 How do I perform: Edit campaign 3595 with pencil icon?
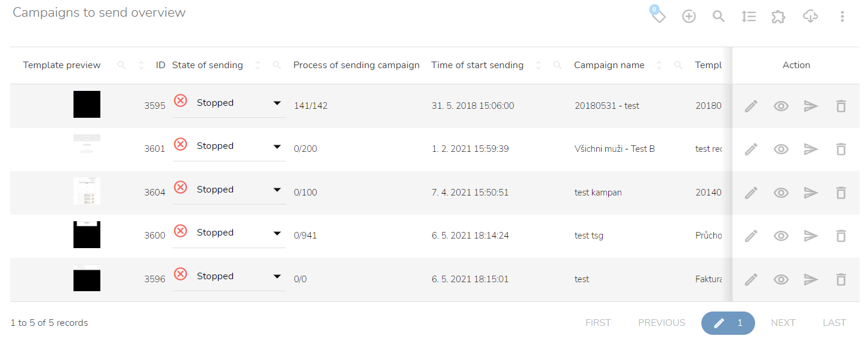point(751,106)
